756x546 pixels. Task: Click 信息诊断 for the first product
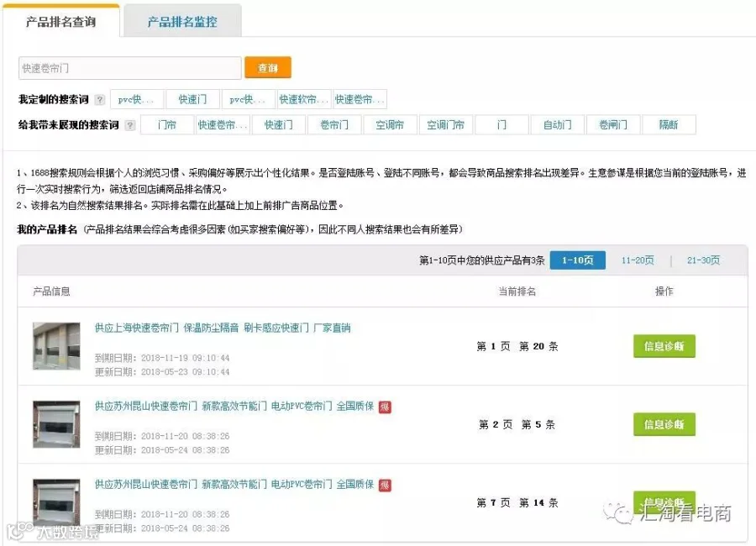click(664, 346)
